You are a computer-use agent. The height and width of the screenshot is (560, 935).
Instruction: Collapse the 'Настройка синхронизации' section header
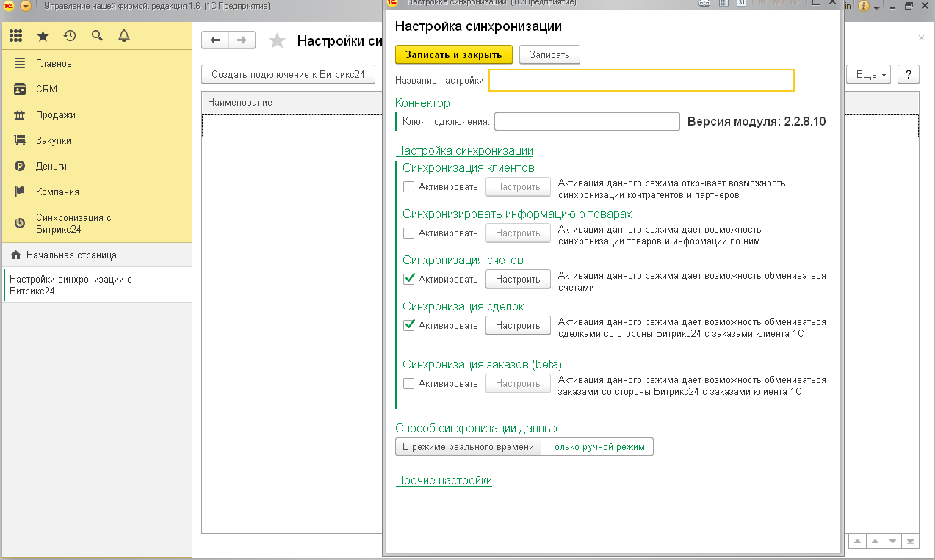[x=463, y=151]
